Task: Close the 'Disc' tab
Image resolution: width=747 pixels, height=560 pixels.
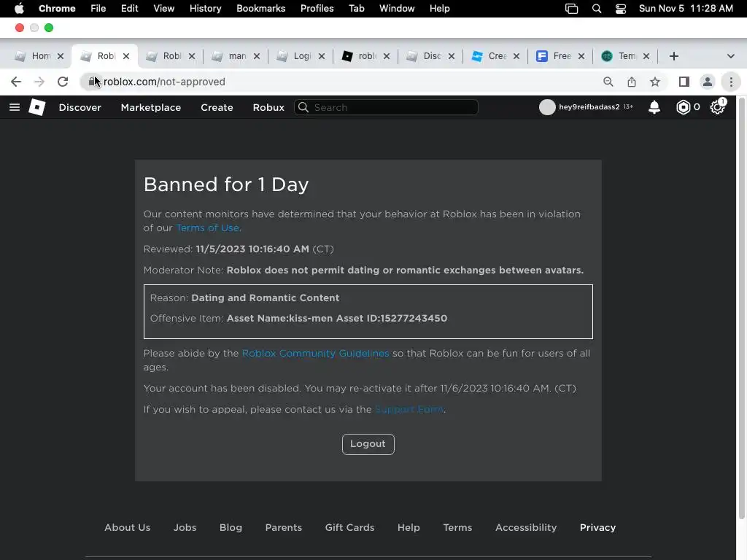Action: click(x=451, y=56)
